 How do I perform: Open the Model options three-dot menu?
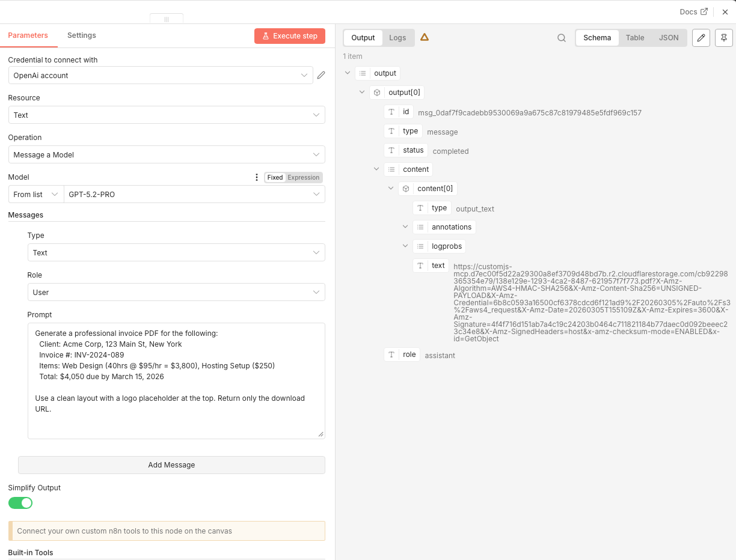click(x=257, y=177)
